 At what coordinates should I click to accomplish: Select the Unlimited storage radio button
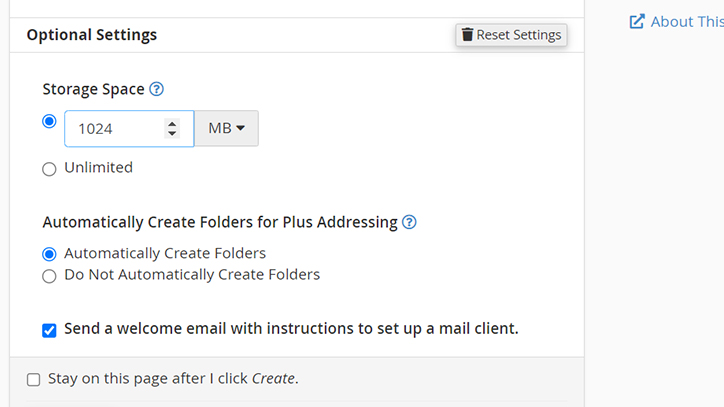pos(49,169)
